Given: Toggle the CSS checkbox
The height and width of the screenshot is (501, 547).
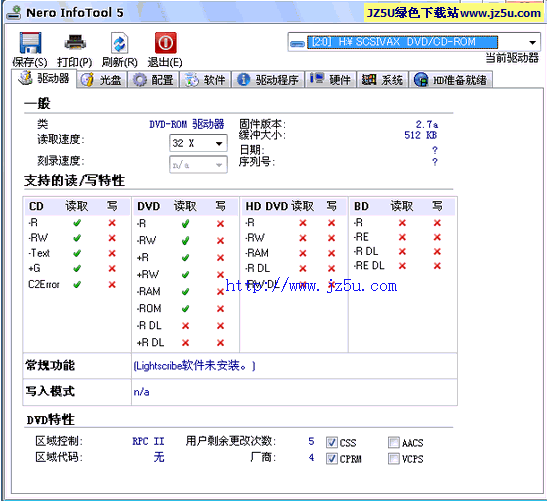Looking at the screenshot, I should tap(331, 442).
